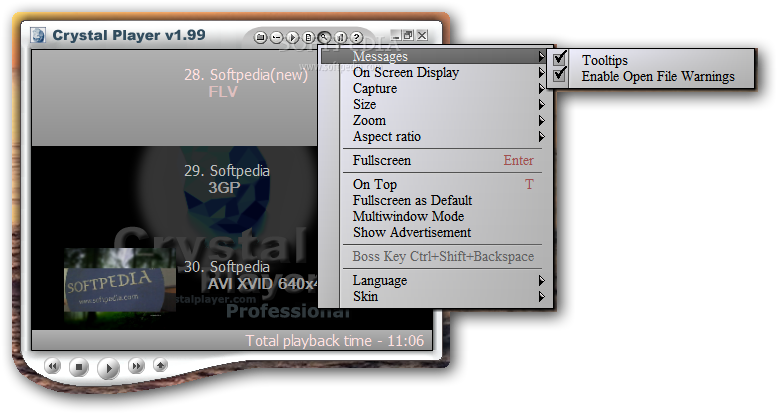Fast forward with the double-right arrow button

(135, 367)
